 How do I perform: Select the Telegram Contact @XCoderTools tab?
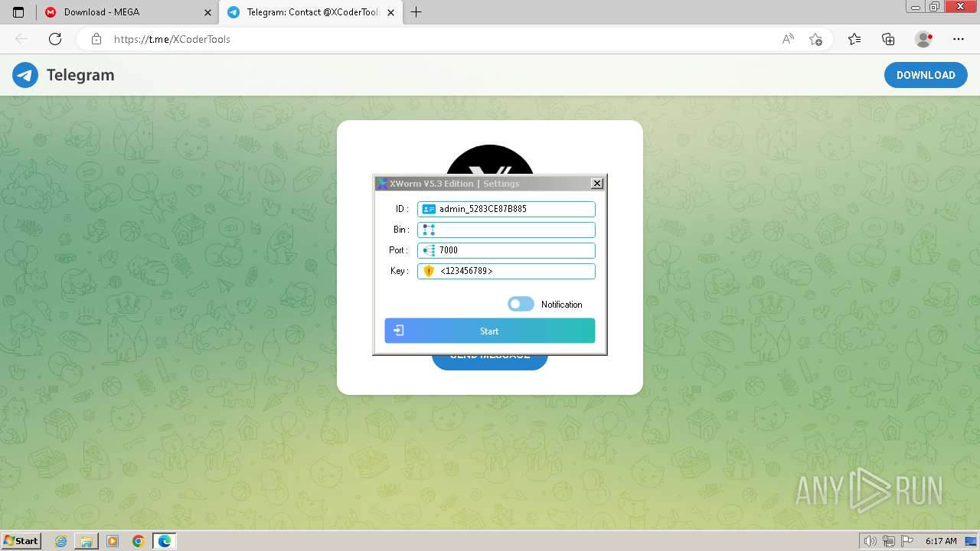[310, 12]
